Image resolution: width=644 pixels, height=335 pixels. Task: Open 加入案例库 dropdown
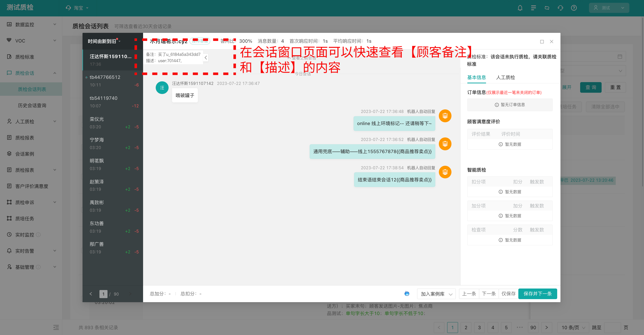pos(436,294)
